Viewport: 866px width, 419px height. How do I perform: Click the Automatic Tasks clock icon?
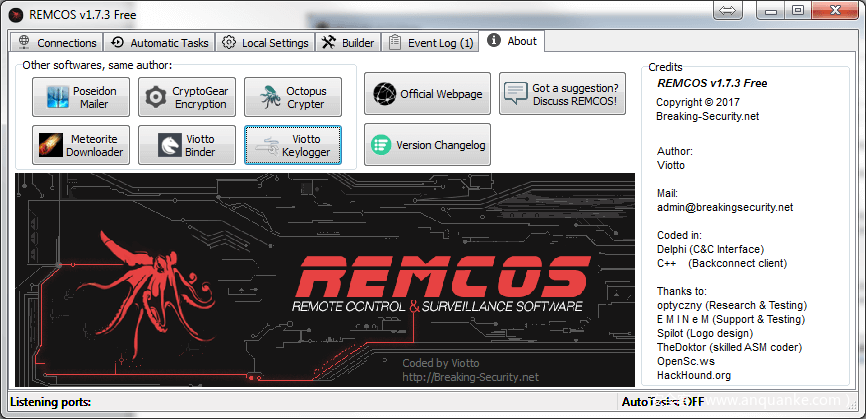117,42
